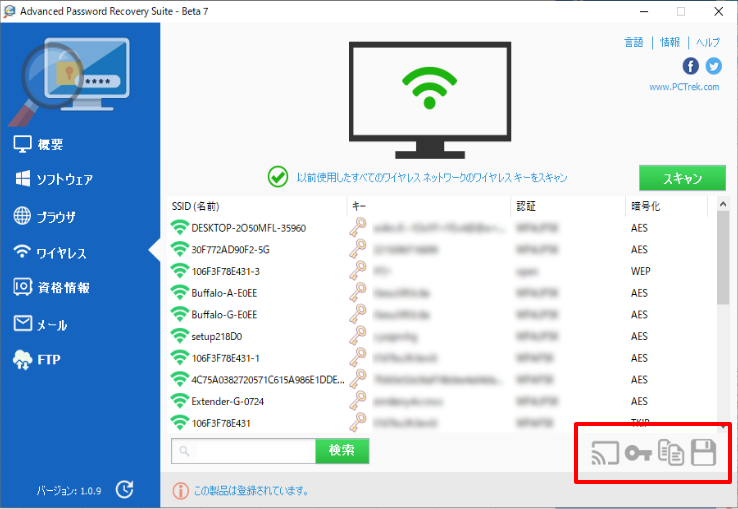738x509 pixels.
Task: Click the wifi icon of Extender-G-0724 row
Action: [x=179, y=401]
